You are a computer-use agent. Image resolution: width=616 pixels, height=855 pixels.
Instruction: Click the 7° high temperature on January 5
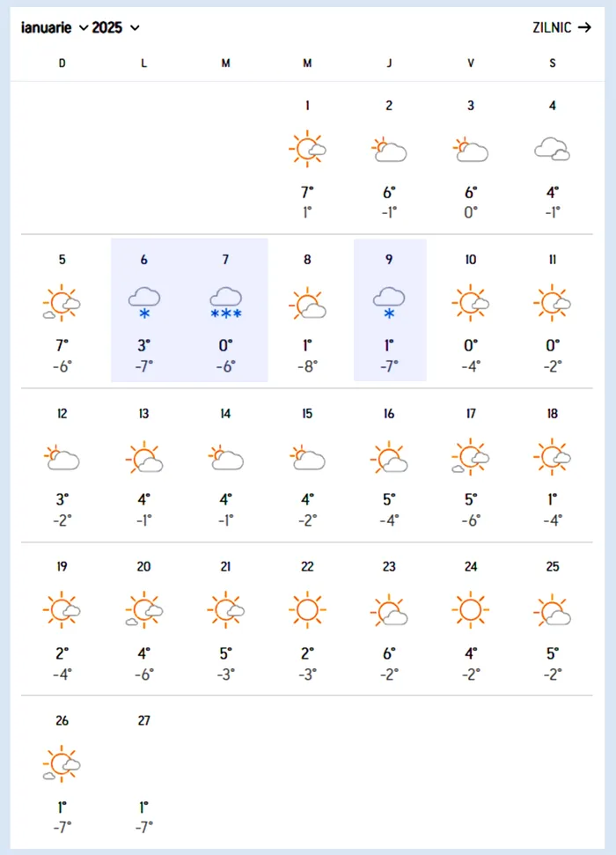coord(62,346)
